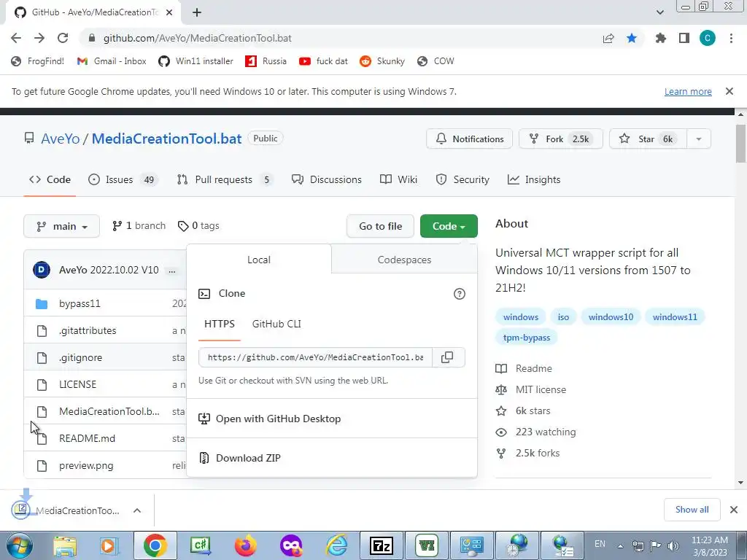Expand the commit message ellipsis
The height and width of the screenshot is (560, 747).
[x=172, y=271]
